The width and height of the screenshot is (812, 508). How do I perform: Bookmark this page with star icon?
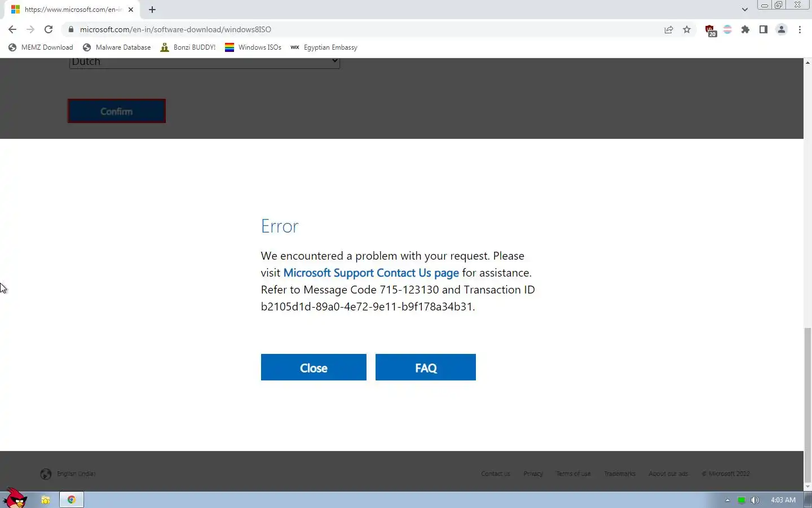point(687,29)
